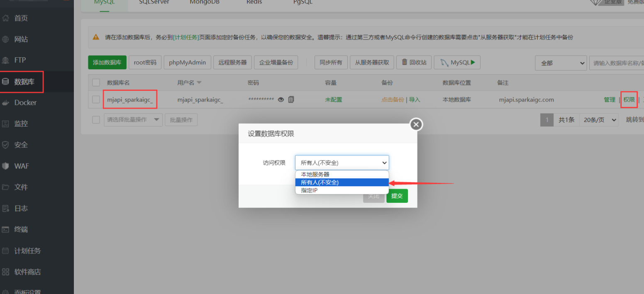Expand the 请选择批量操作 batch dropdown
Viewport: 644px width, 294px height.
point(133,119)
